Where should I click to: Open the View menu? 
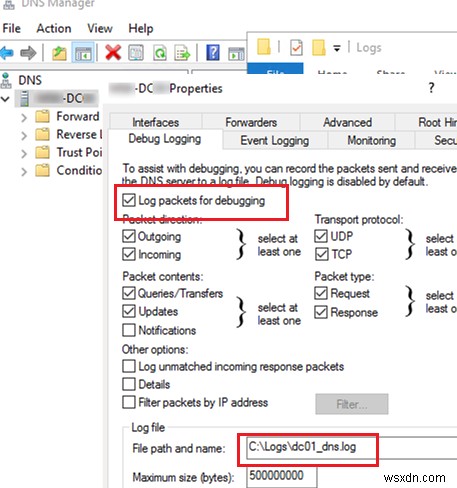coord(100,28)
